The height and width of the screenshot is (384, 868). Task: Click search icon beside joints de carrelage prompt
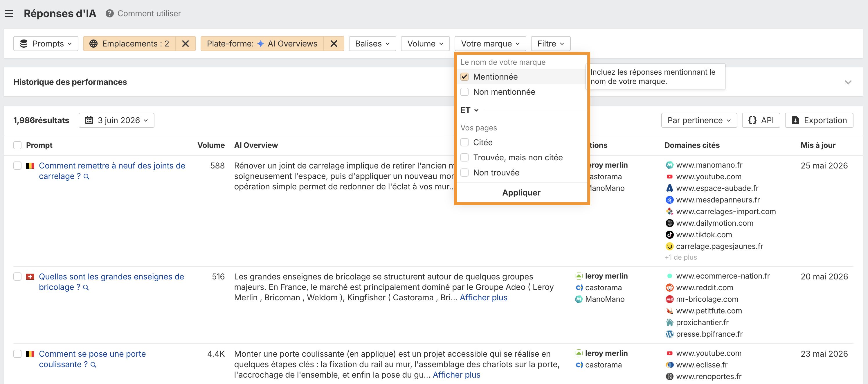87,177
